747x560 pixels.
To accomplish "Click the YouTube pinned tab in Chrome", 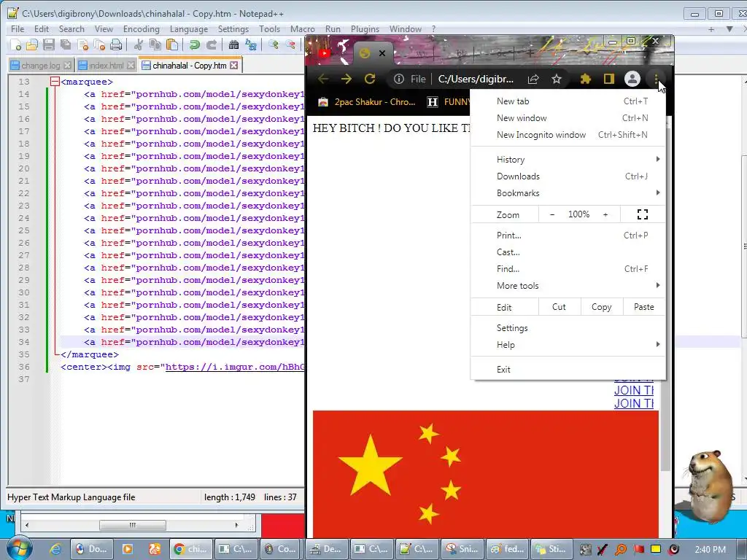I will click(325, 53).
